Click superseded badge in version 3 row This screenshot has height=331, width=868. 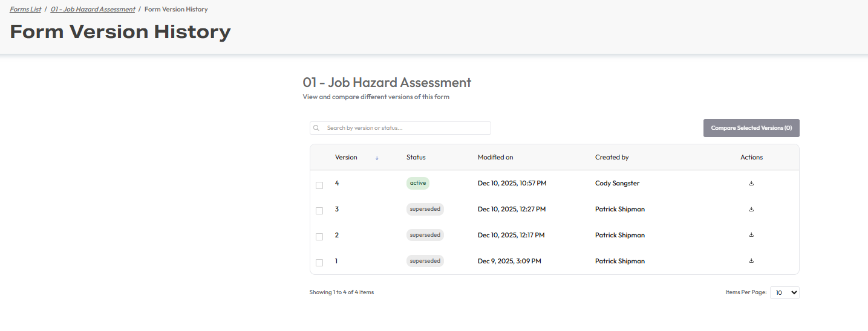tap(425, 209)
